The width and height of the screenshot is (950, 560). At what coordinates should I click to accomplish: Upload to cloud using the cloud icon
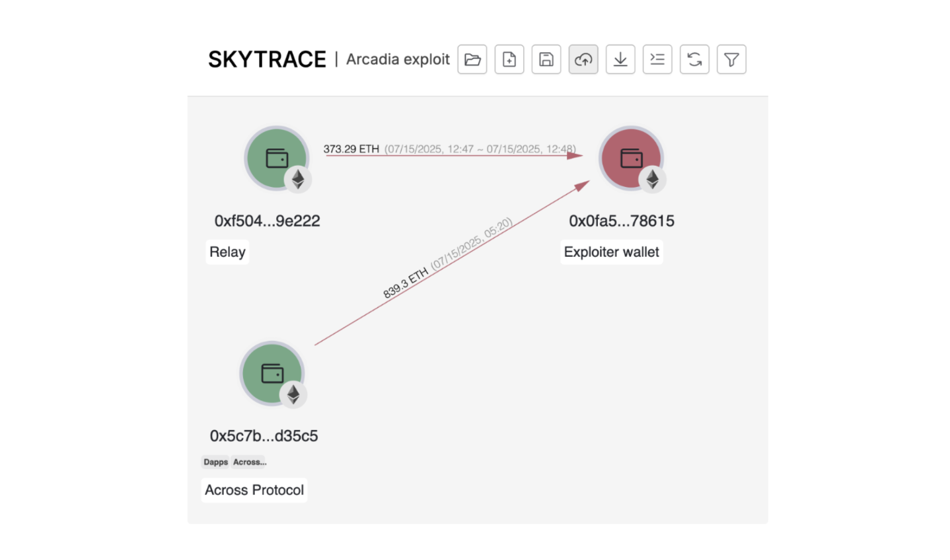tap(583, 59)
